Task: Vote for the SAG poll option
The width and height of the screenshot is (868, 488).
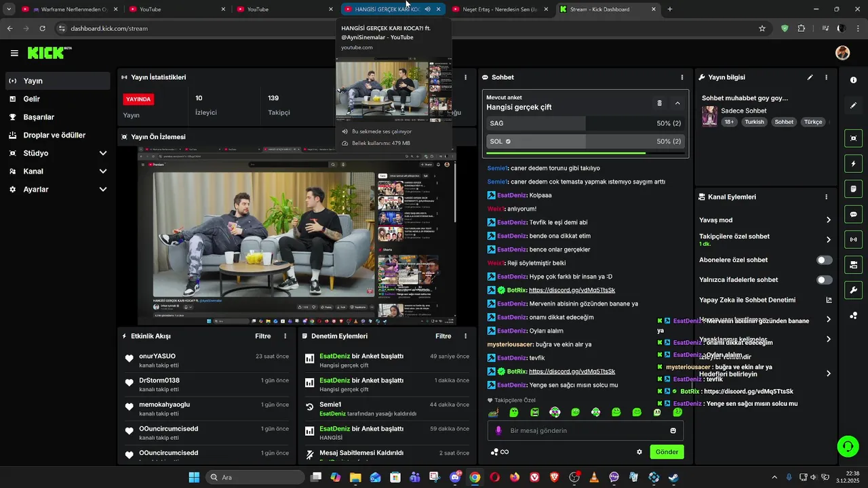Action: (x=585, y=123)
